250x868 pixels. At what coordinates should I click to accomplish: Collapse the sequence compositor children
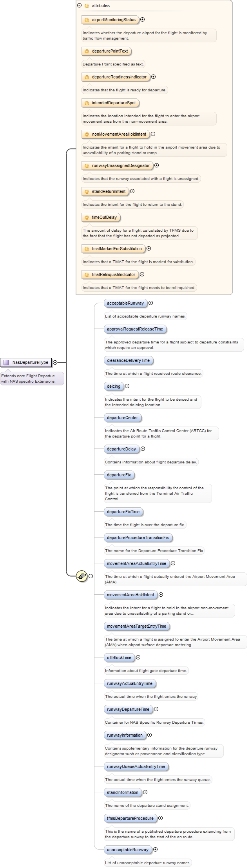click(91, 576)
